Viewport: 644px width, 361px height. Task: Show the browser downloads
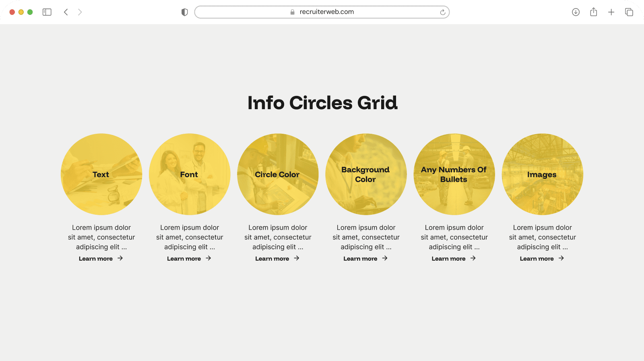tap(576, 12)
